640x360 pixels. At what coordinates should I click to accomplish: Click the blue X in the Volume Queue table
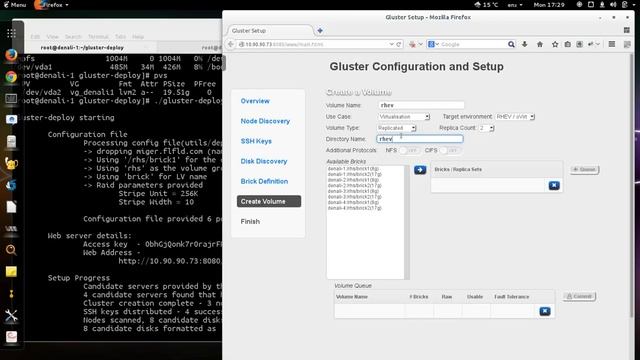click(x=545, y=311)
